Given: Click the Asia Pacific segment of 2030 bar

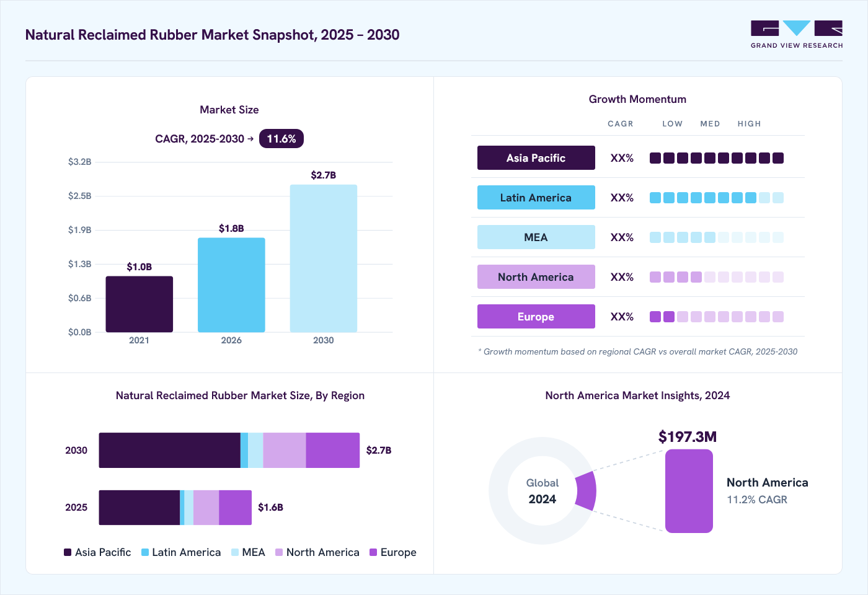Looking at the screenshot, I should 170,451.
